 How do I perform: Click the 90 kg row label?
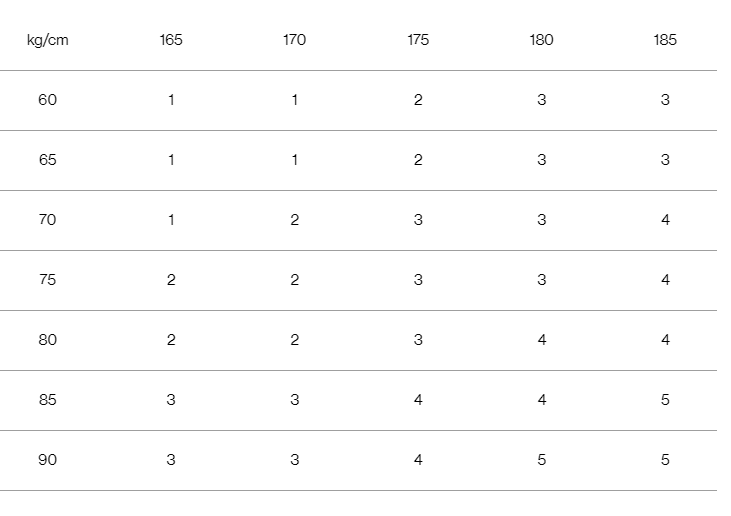[x=48, y=460]
